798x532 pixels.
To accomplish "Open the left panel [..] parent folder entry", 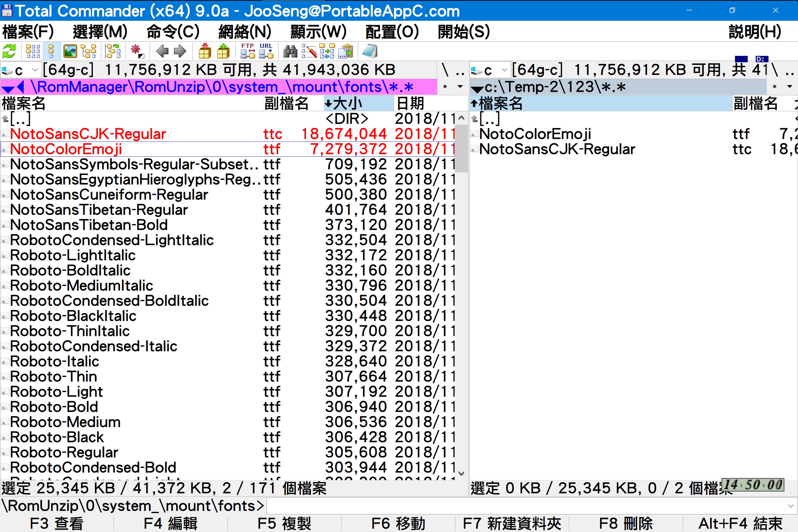I will coord(227,119).
